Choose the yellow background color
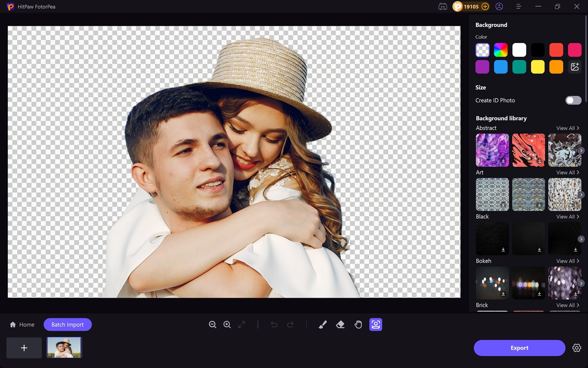The height and width of the screenshot is (368, 588). coord(538,67)
